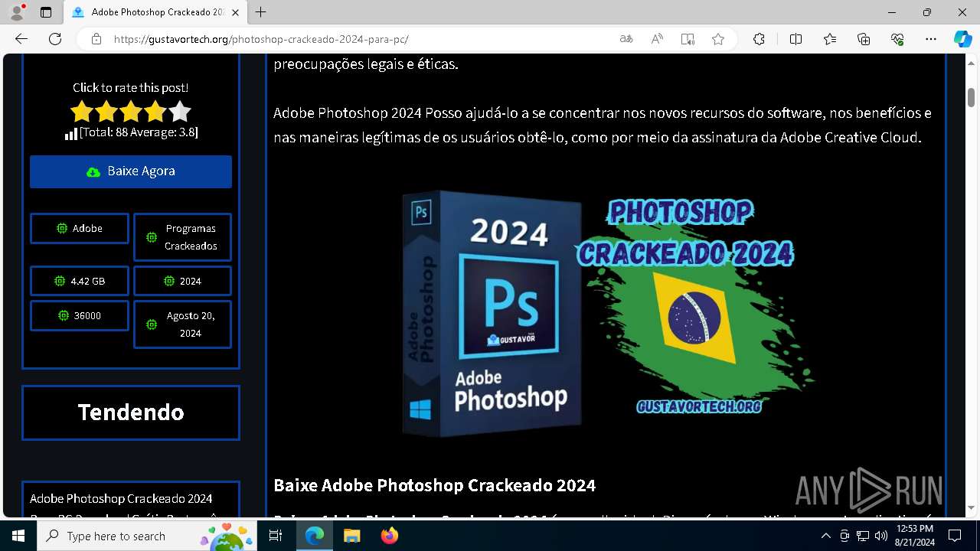Click the Photoshop Crackeado 2024 image

pos(605,312)
